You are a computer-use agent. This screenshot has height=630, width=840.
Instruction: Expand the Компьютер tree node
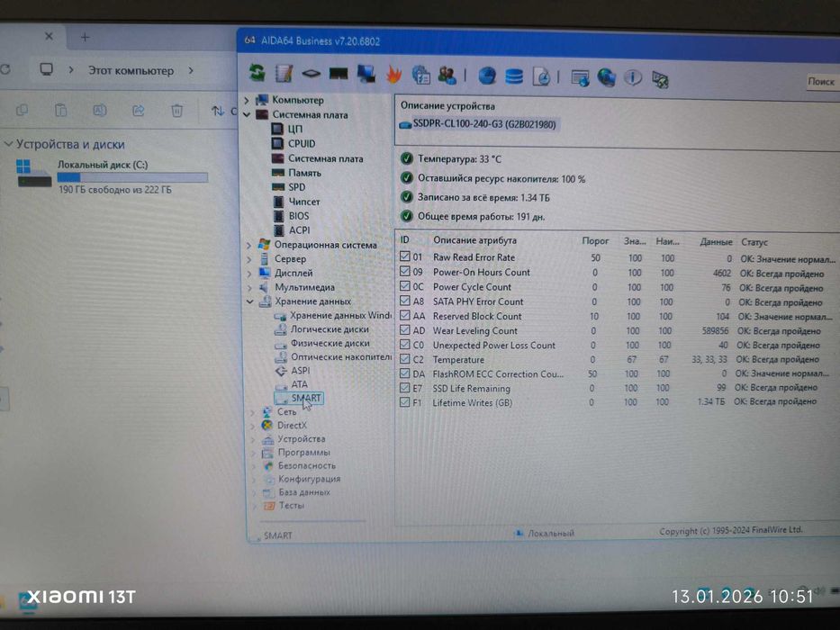pyautogui.click(x=247, y=100)
